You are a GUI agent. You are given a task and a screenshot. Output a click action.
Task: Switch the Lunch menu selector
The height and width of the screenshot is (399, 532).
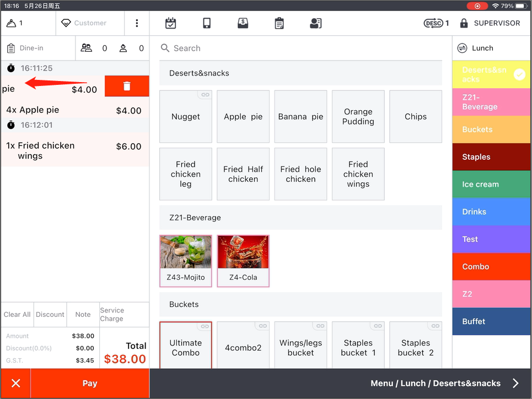pyautogui.click(x=491, y=48)
